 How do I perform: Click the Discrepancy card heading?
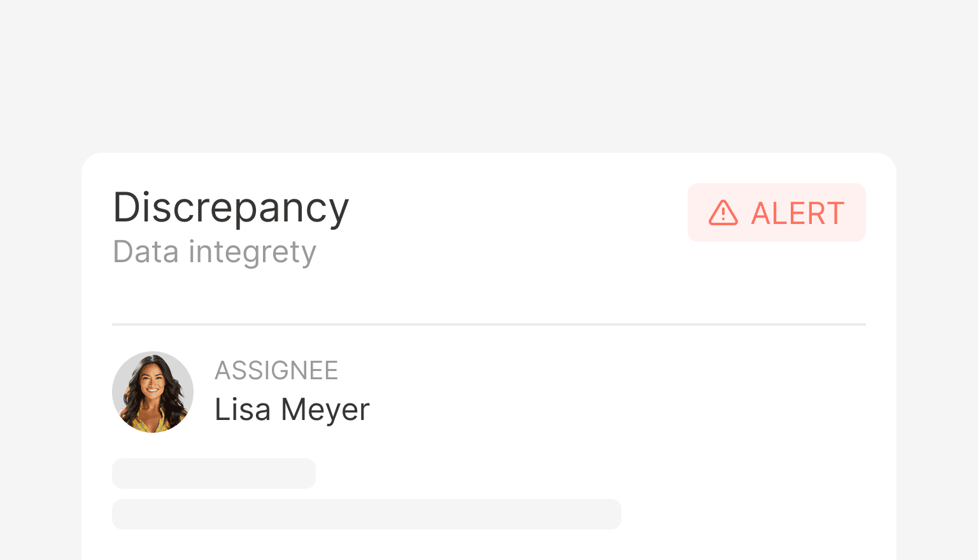tap(230, 208)
